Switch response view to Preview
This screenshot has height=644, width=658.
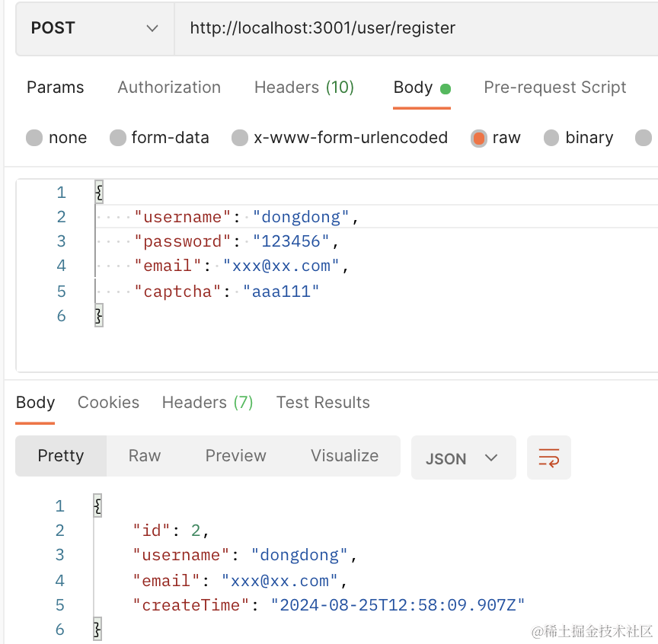coord(235,456)
